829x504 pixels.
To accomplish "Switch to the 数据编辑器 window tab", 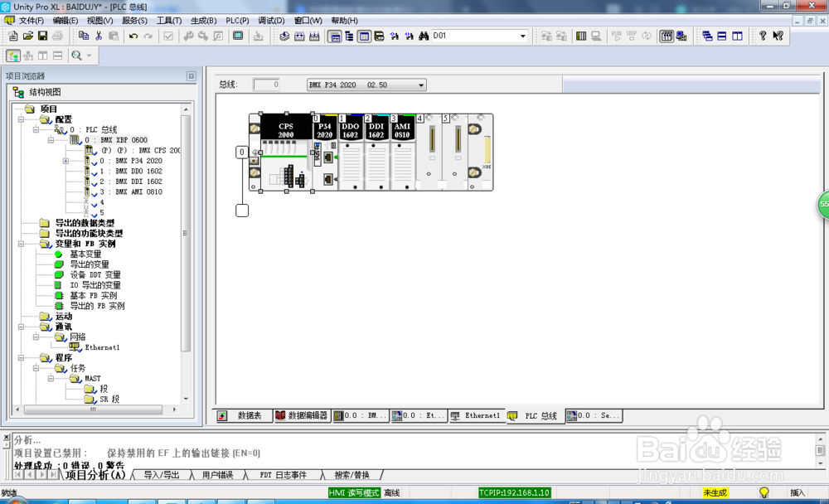I will (302, 415).
